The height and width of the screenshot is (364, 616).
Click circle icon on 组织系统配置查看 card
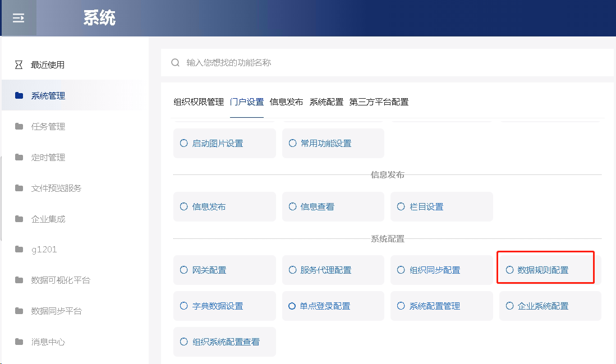tap(184, 342)
